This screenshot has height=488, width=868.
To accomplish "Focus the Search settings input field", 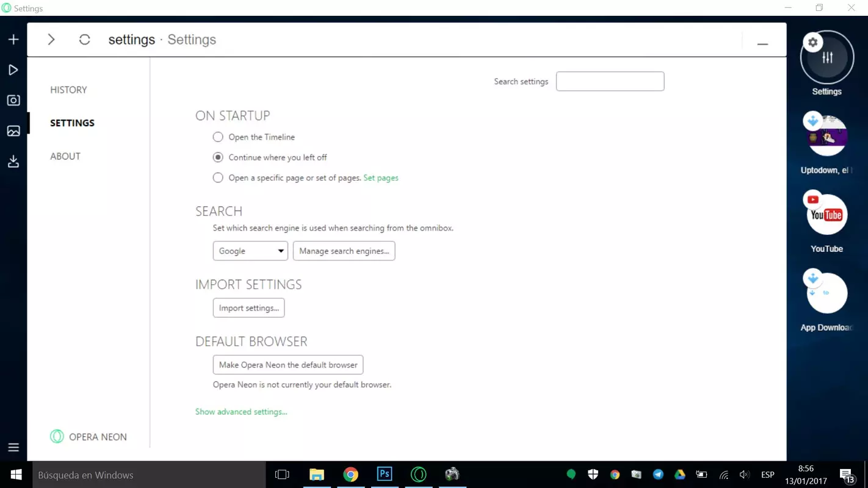I will point(610,81).
